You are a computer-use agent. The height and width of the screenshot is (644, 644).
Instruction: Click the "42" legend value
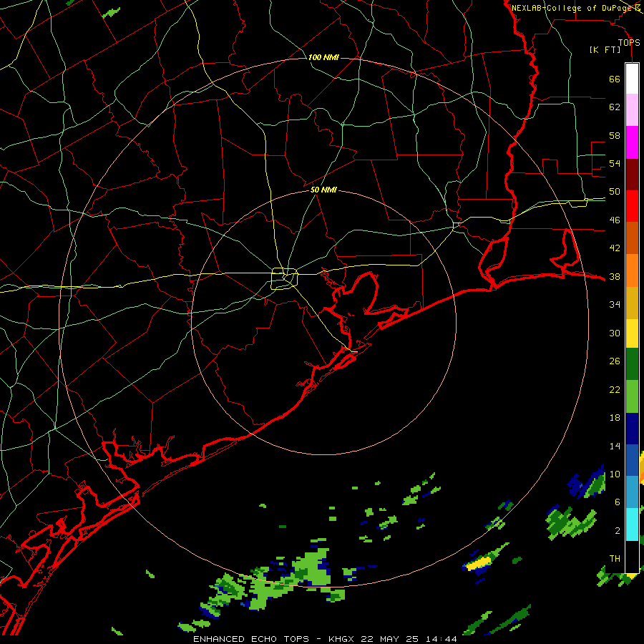click(x=615, y=248)
